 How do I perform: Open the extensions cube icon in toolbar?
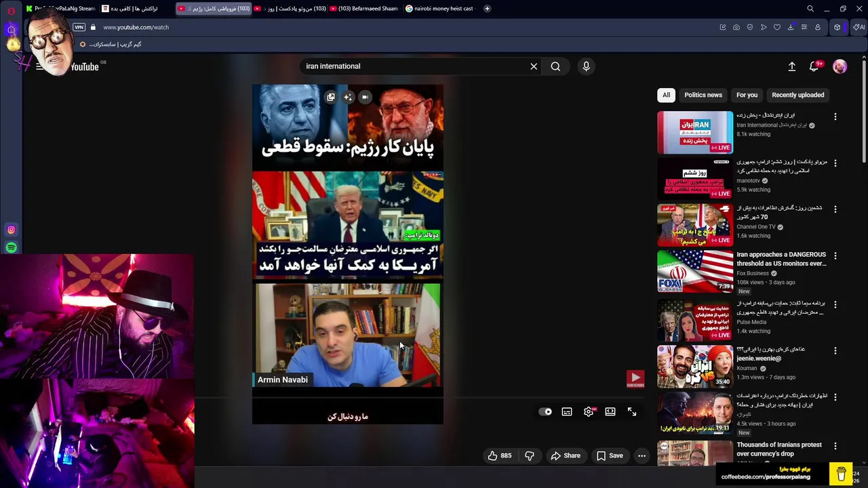837,27
